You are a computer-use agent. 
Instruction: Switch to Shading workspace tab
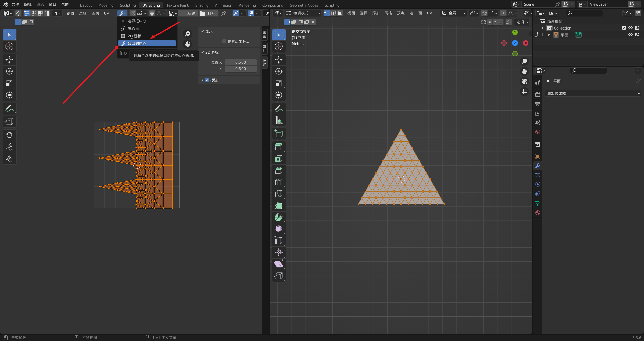202,5
